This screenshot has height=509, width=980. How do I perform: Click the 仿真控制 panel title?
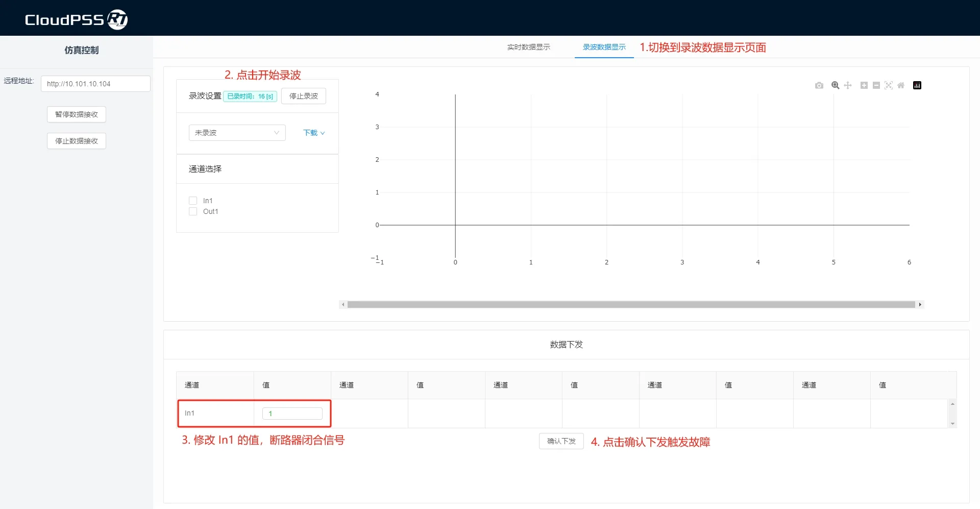82,50
